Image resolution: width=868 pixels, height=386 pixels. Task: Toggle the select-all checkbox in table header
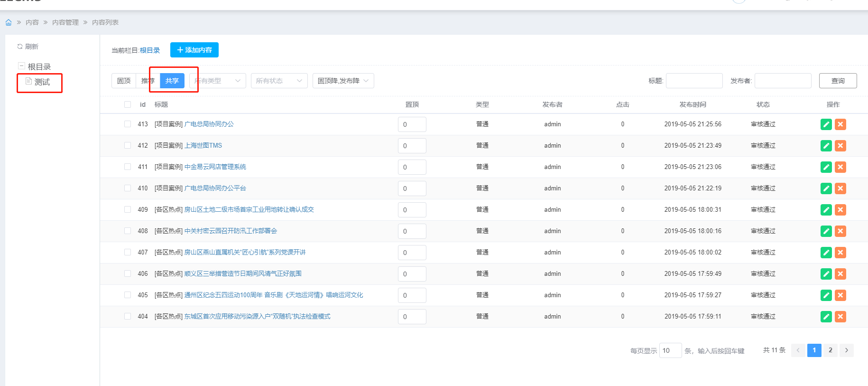(128, 104)
